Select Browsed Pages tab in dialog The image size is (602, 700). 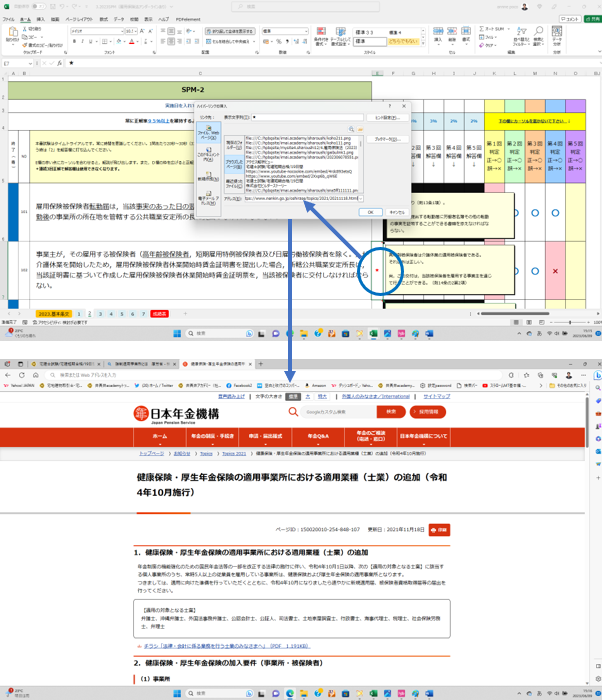click(234, 164)
